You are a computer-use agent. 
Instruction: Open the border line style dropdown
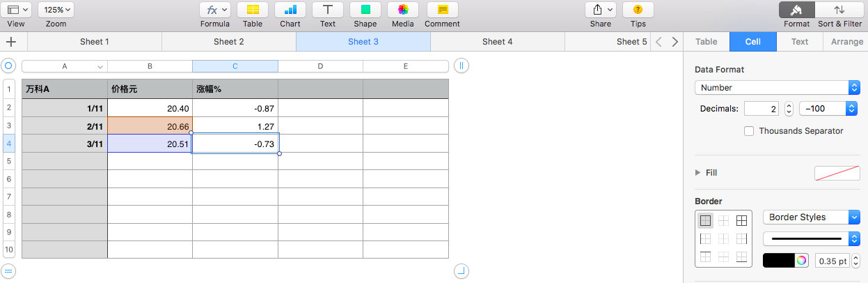(x=812, y=239)
